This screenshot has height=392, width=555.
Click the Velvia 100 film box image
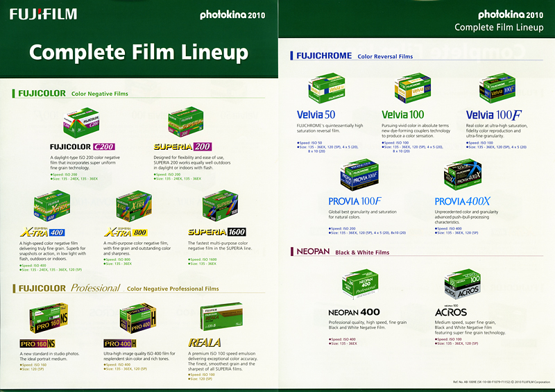[413, 88]
